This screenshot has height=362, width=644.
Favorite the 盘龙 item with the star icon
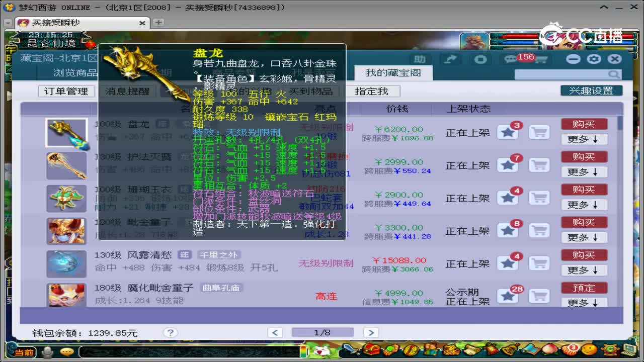click(x=508, y=132)
